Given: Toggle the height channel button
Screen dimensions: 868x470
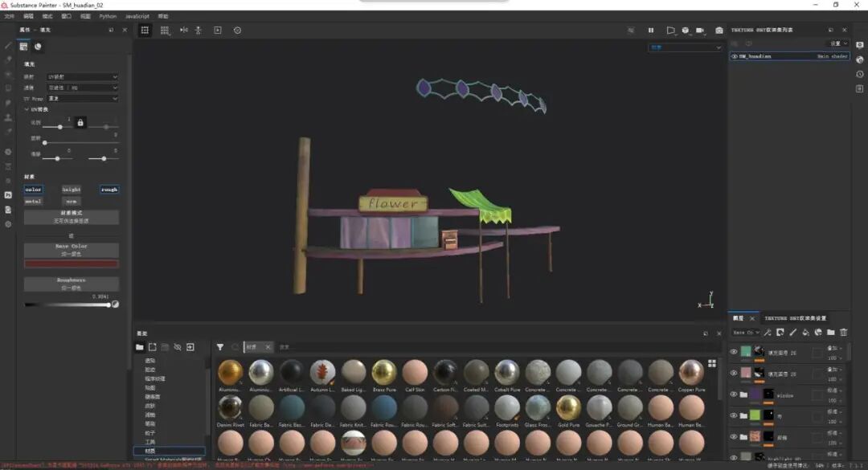Looking at the screenshot, I should tap(72, 190).
